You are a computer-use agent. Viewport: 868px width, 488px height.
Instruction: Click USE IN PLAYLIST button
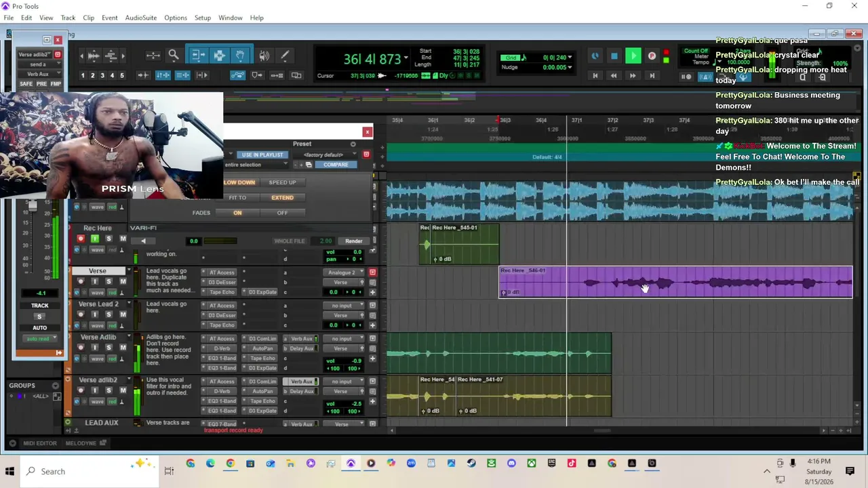tap(262, 155)
